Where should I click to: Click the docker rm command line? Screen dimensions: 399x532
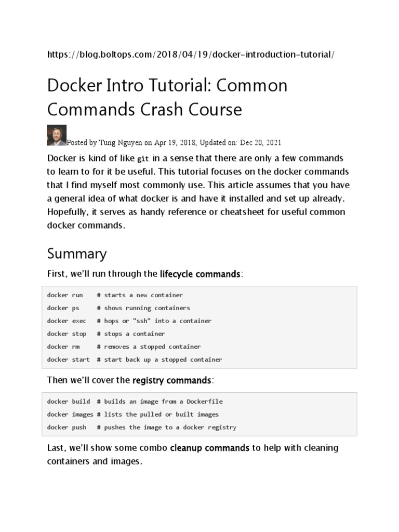[x=124, y=347]
